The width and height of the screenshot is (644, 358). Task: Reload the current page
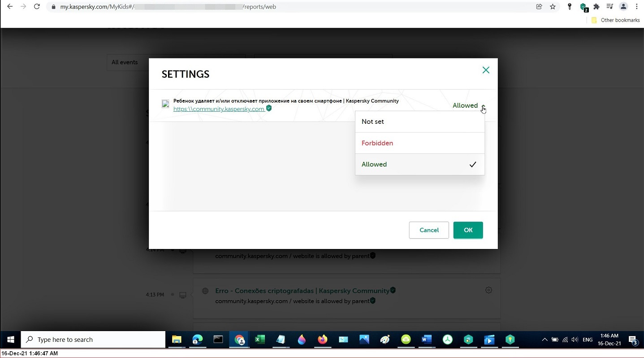pos(37,7)
